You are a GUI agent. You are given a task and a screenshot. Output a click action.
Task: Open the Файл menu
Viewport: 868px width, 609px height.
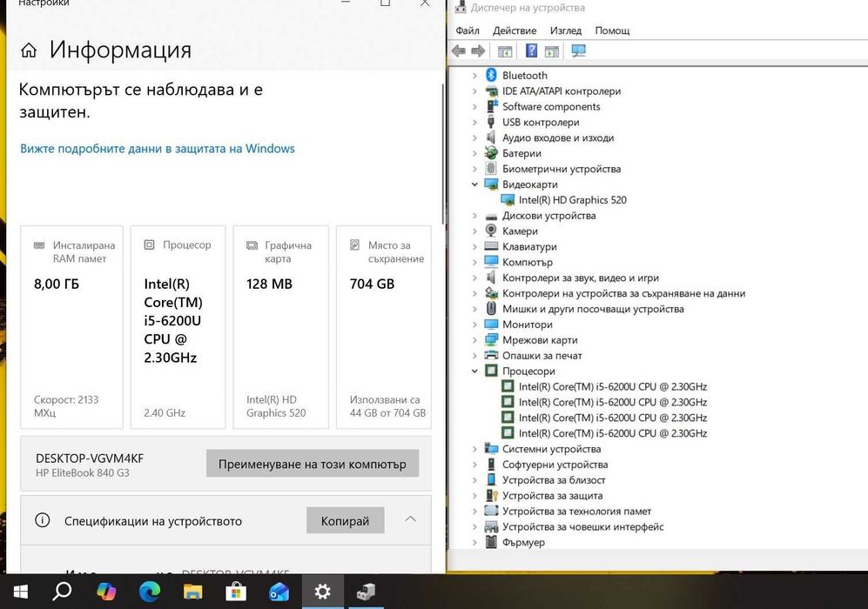[x=468, y=30]
